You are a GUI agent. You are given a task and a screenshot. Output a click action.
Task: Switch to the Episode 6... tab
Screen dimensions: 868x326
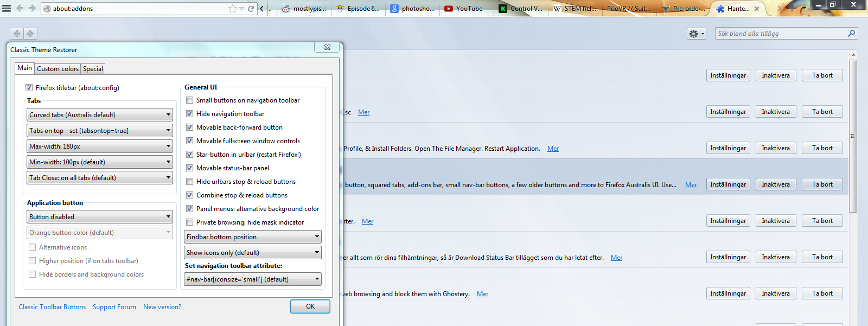tap(359, 9)
